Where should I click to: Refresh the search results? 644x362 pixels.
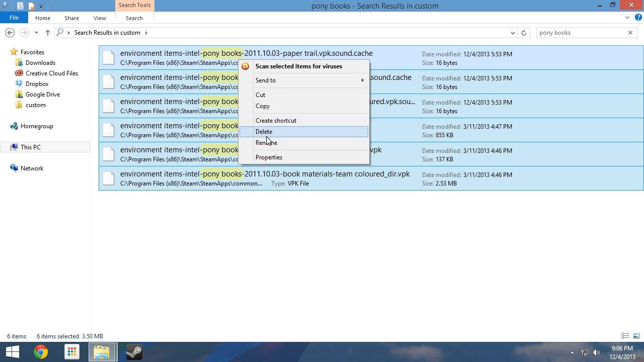click(524, 33)
